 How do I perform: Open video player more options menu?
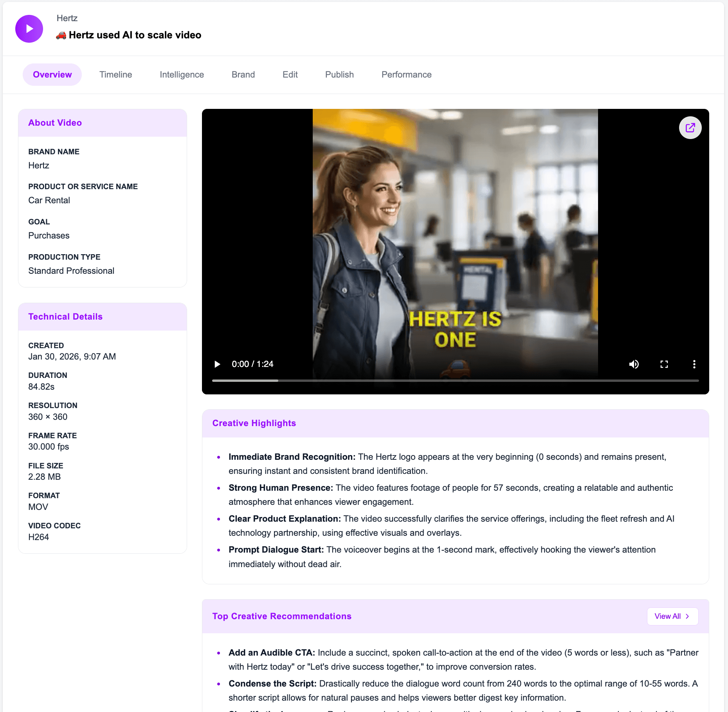tap(694, 364)
